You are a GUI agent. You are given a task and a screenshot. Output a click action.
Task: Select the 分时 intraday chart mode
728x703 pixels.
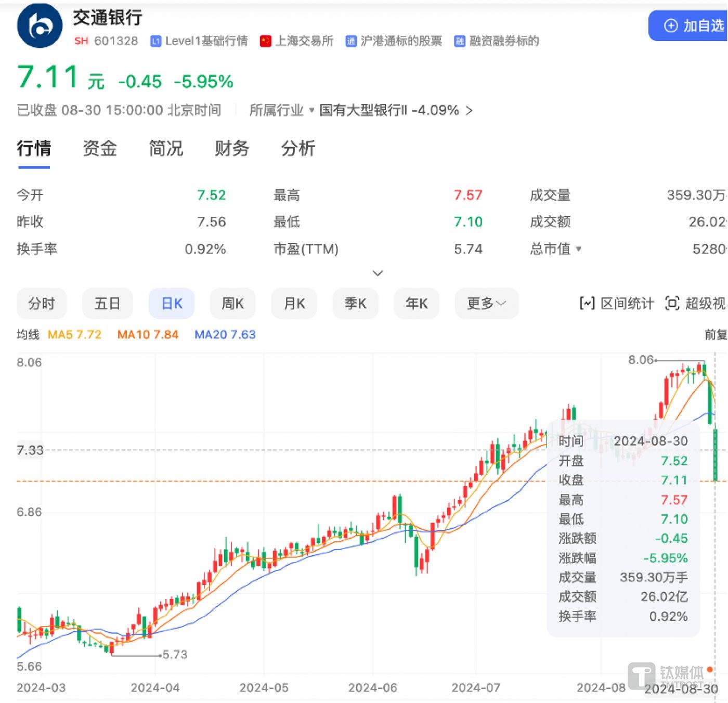(42, 304)
